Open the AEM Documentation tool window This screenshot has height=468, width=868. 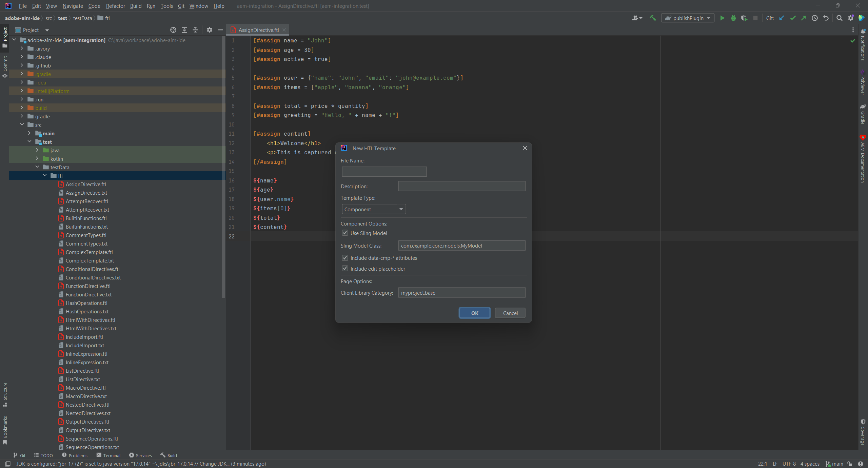863,159
